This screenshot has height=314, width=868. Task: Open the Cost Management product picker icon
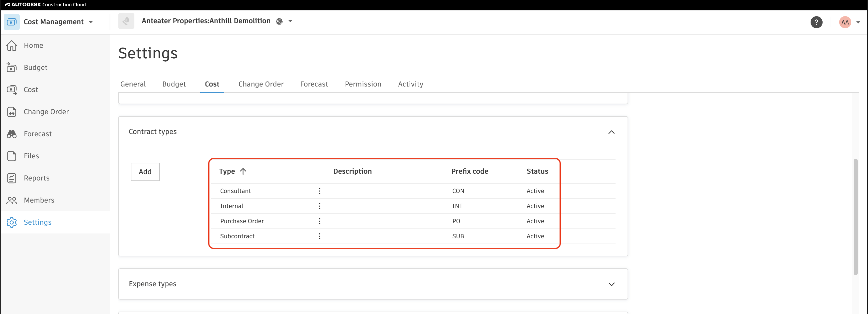[11, 22]
